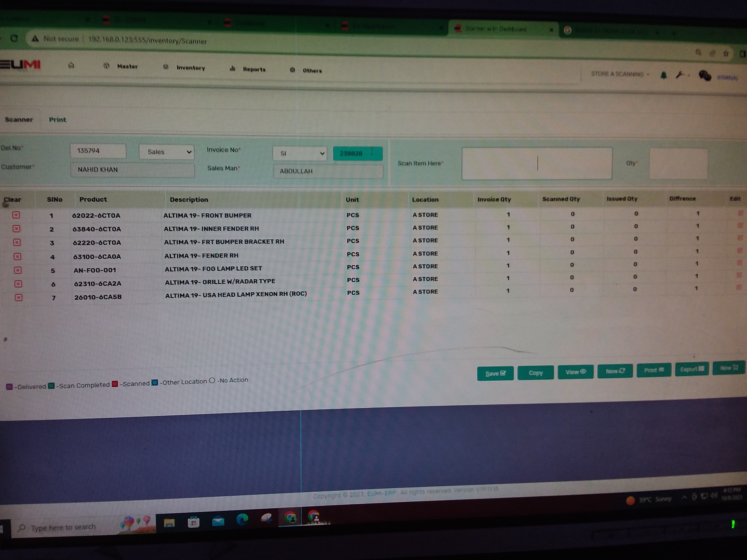
Task: Edit the FOG LAMP LED SET row
Action: click(x=739, y=263)
